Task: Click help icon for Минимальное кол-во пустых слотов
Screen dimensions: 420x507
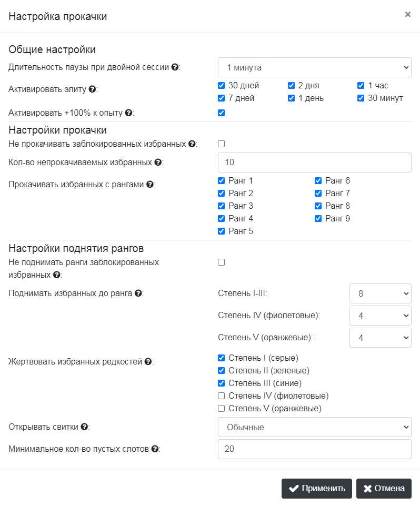Action: click(155, 449)
